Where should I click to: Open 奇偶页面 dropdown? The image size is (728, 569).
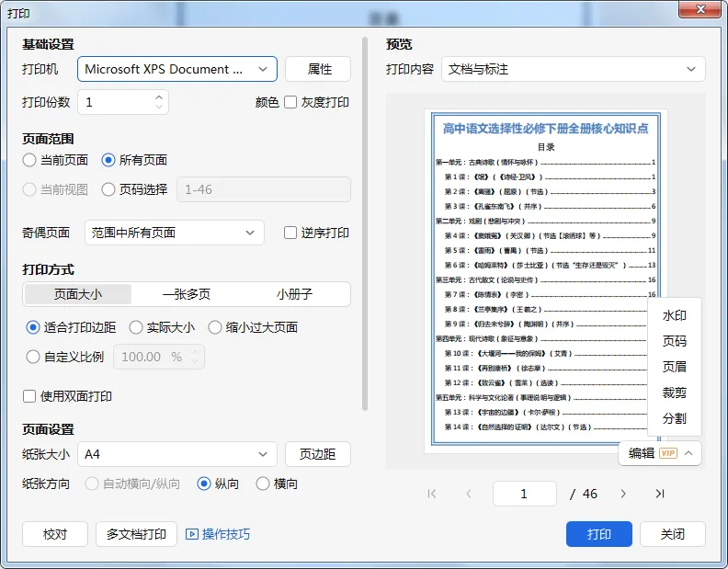tap(175, 233)
